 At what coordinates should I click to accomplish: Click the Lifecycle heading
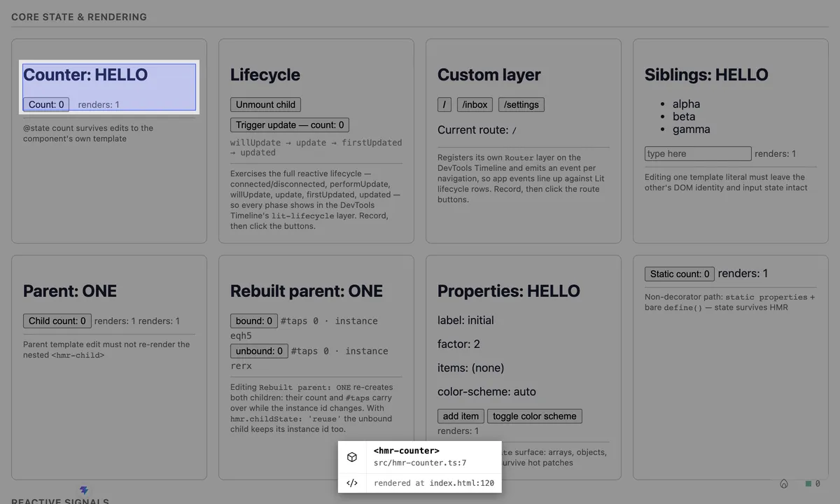coord(265,75)
